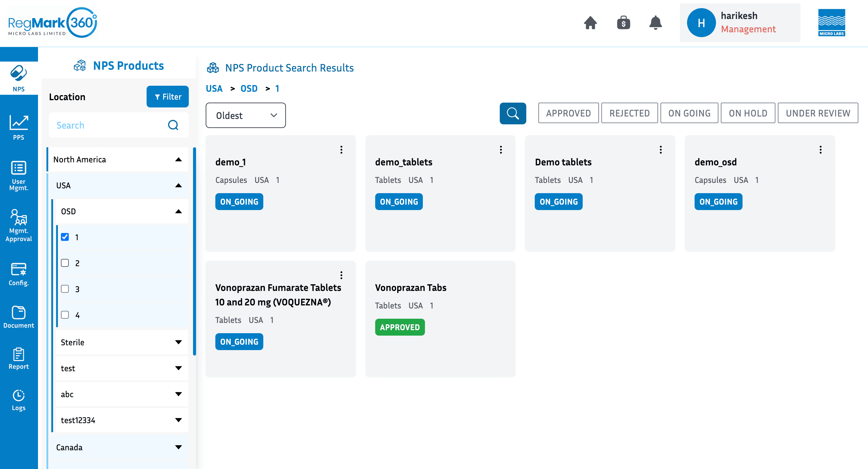
Task: Open notifications bell
Action: point(655,23)
